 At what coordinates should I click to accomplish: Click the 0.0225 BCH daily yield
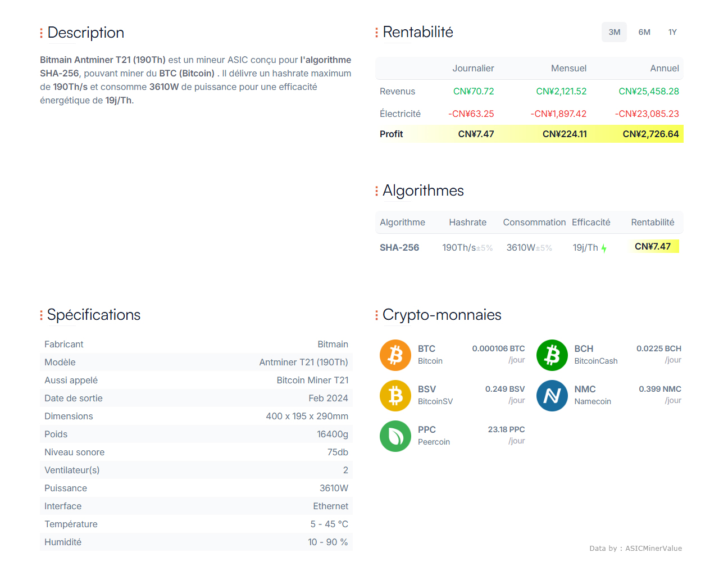tap(659, 348)
